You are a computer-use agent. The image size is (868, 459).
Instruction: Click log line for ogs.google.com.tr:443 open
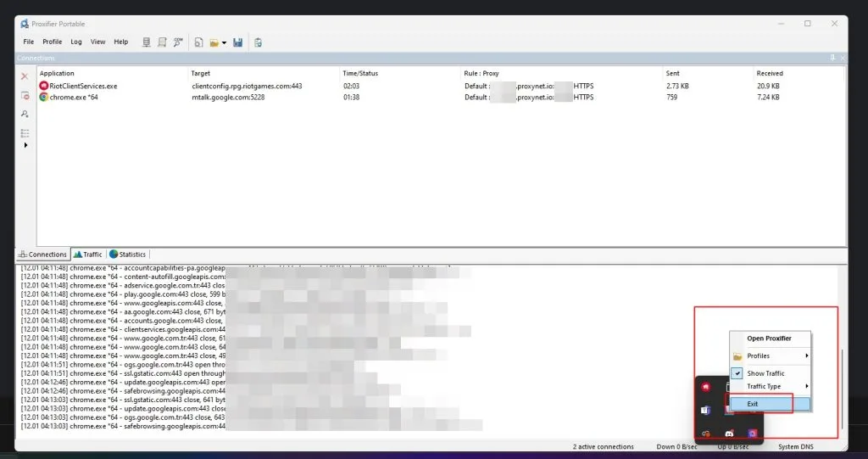pos(123,365)
